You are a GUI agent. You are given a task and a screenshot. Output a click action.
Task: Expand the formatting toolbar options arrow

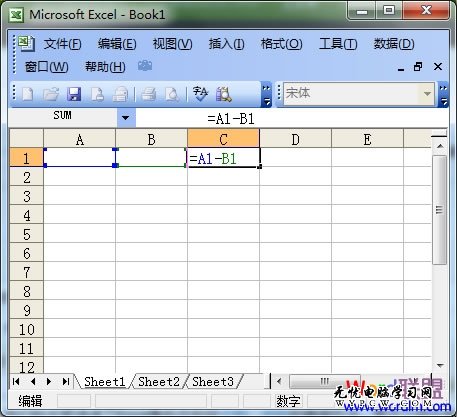coord(444,95)
